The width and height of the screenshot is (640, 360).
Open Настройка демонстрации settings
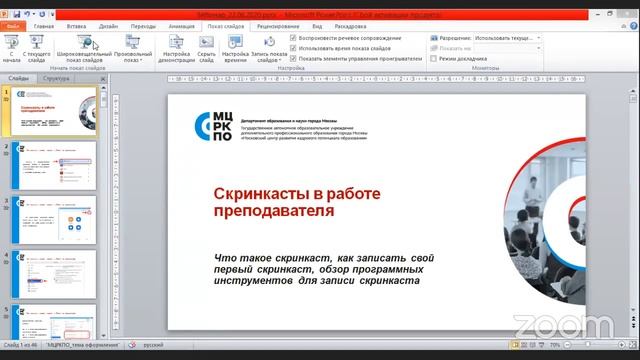[176, 48]
